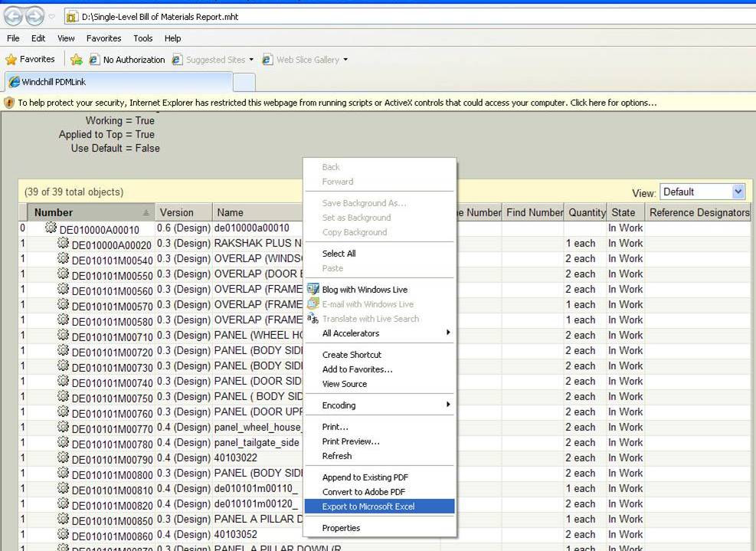This screenshot has width=756, height=551.
Task: Click the gear icon for DE010101M00790
Action: [x=63, y=458]
